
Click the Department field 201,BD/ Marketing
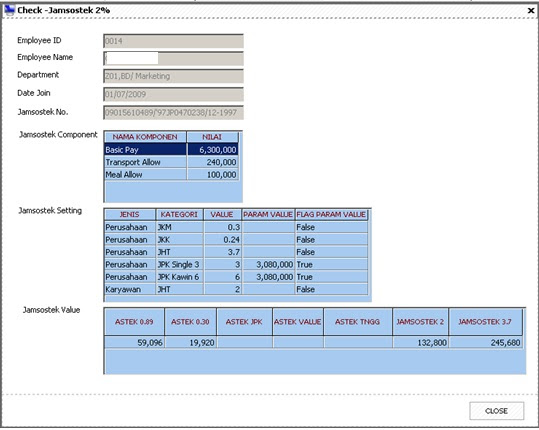174,76
